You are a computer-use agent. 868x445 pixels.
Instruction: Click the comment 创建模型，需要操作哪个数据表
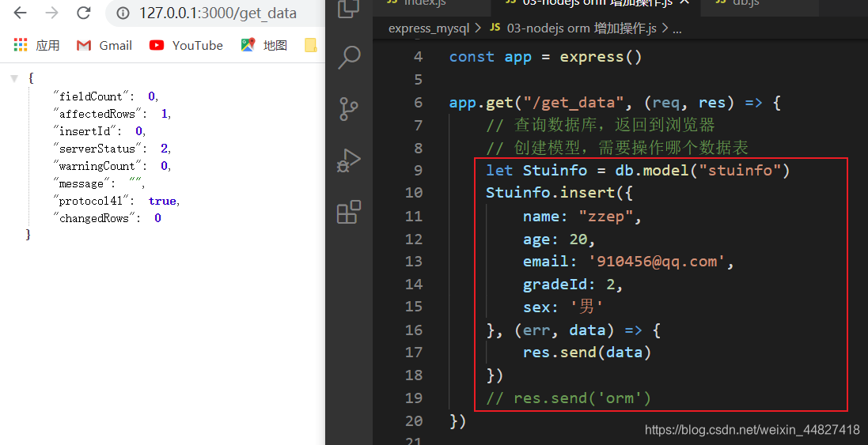617,148
